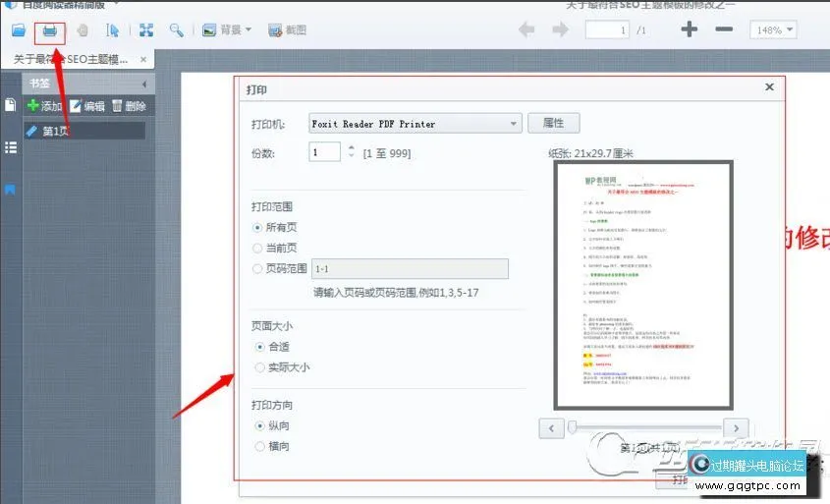Zoom in with the plus icon
Image resolution: width=830 pixels, height=504 pixels.
coord(689,29)
